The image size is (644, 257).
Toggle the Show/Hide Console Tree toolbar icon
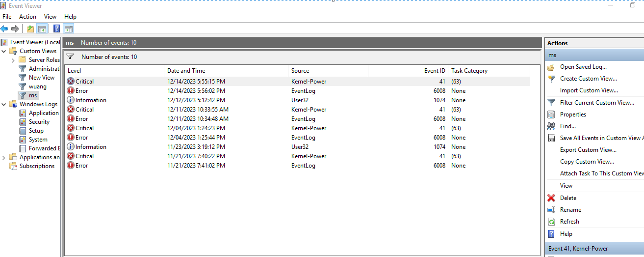[42, 29]
